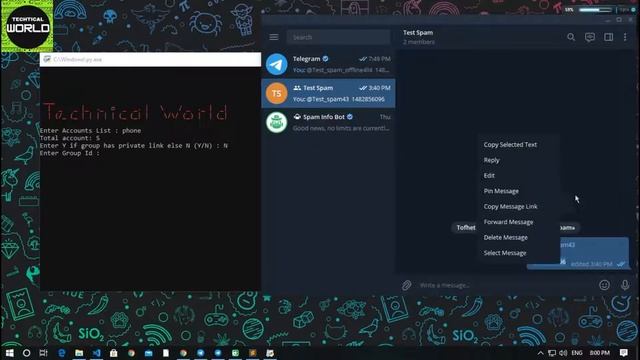Open Cortana search circle on taskbar

point(27,353)
